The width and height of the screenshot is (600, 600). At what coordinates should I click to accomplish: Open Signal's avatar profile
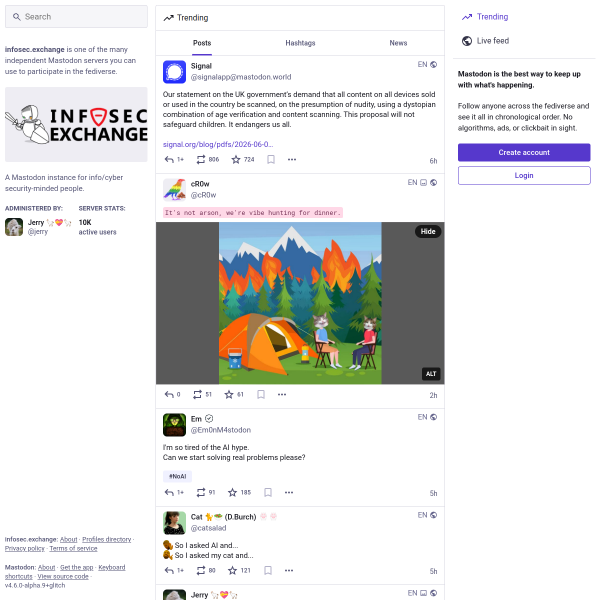click(174, 72)
